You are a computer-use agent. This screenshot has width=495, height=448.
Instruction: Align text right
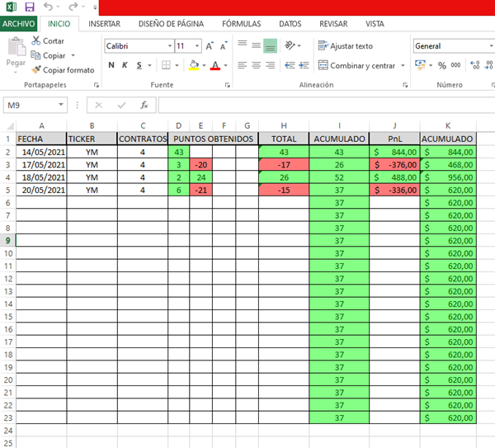click(x=271, y=65)
